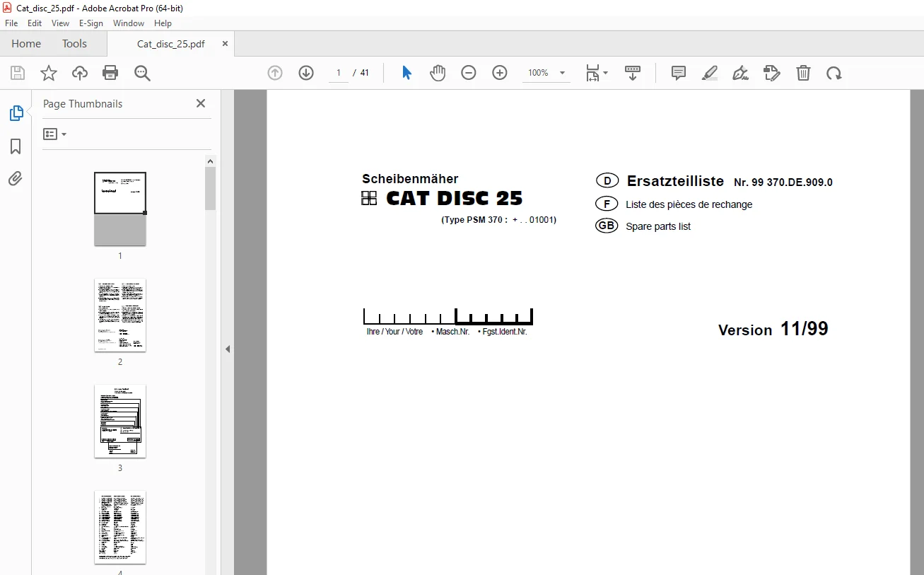Rotate the page clockwise
Image resolution: width=924 pixels, height=575 pixels.
click(834, 73)
